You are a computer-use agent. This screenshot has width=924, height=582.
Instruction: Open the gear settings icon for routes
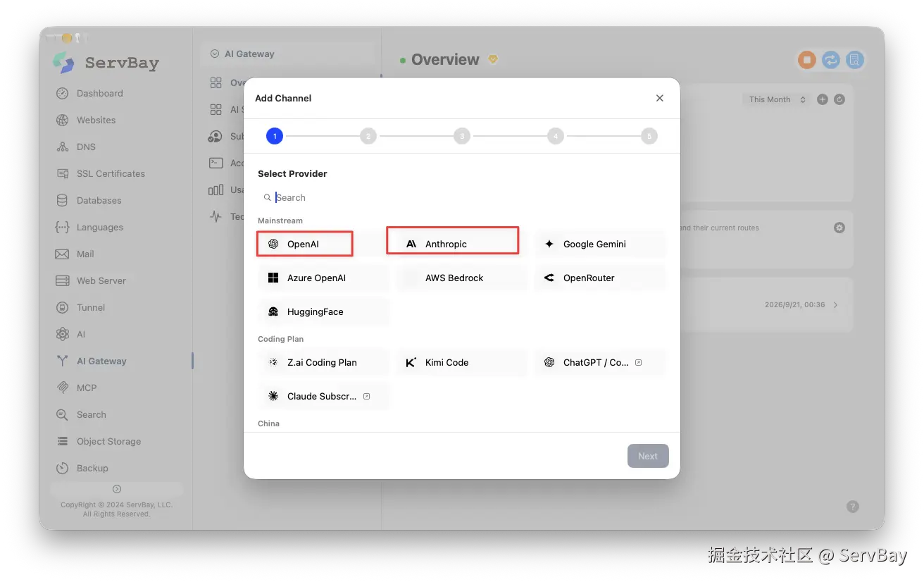click(839, 228)
